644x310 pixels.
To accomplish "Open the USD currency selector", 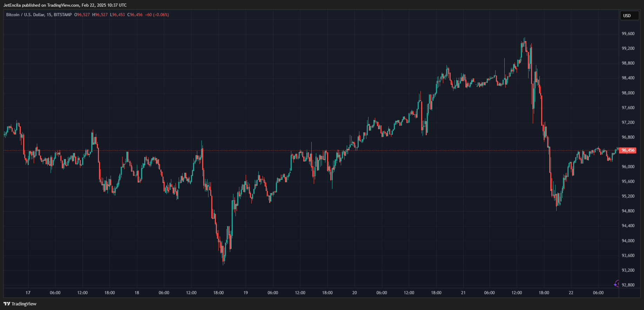I will click(x=629, y=15).
